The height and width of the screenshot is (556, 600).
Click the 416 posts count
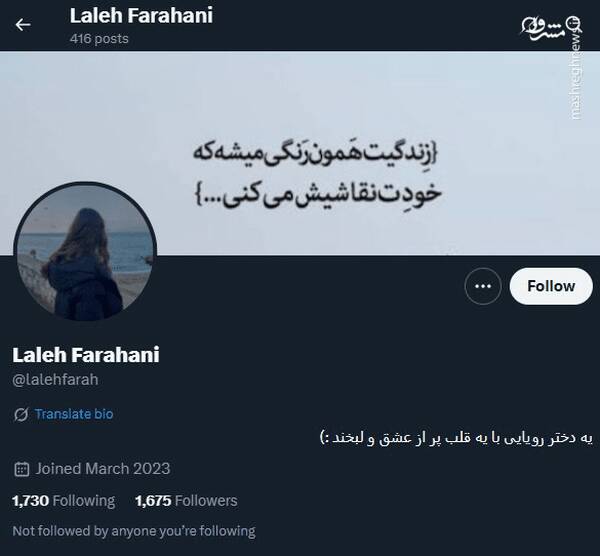coord(99,39)
